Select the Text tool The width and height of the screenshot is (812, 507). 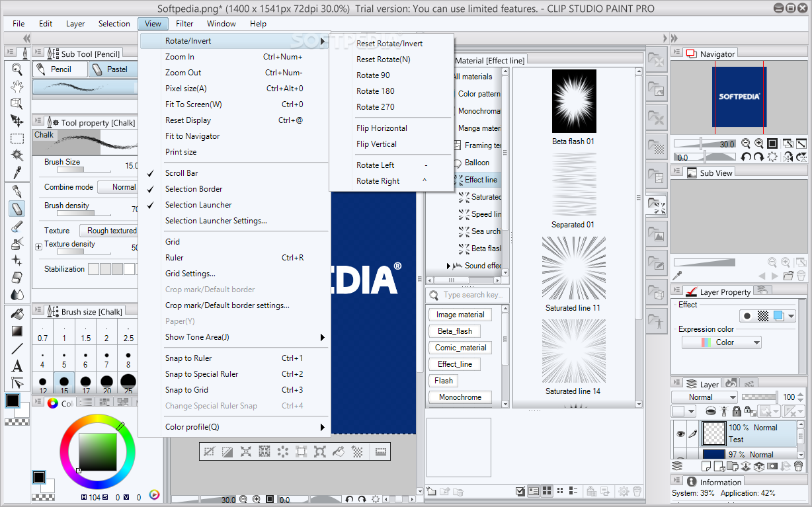17,366
